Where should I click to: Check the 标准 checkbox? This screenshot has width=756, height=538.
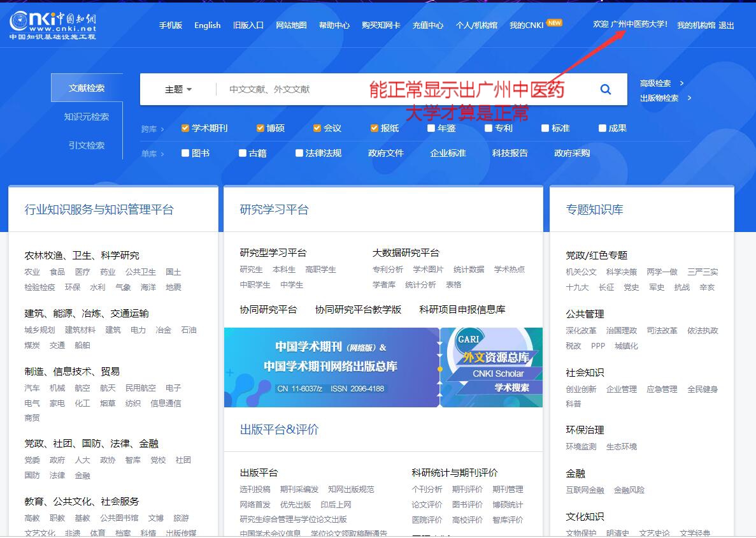(545, 128)
